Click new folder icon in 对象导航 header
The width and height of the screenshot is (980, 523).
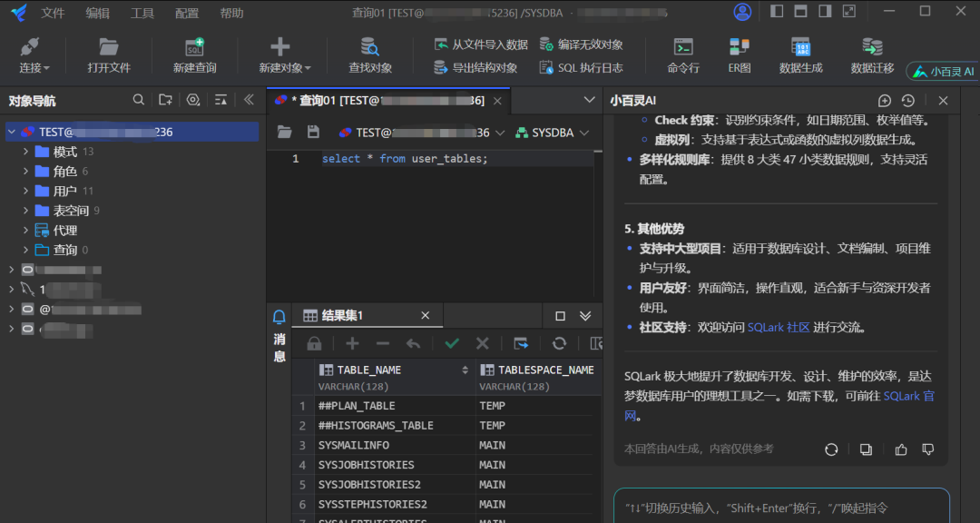pos(165,100)
